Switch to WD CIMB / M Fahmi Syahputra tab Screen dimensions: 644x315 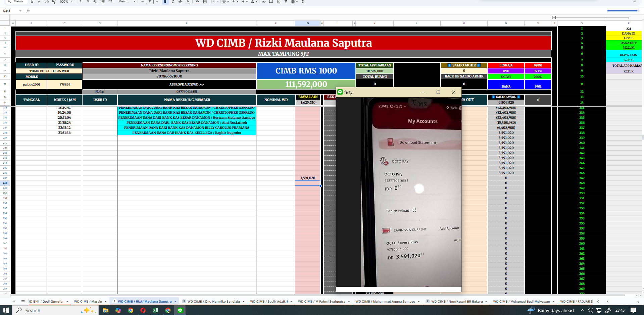click(321, 302)
